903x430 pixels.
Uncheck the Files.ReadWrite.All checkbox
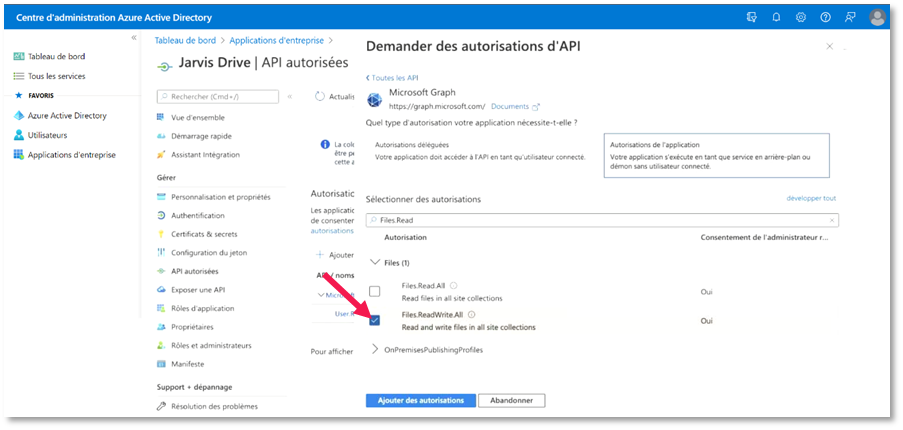click(x=374, y=320)
